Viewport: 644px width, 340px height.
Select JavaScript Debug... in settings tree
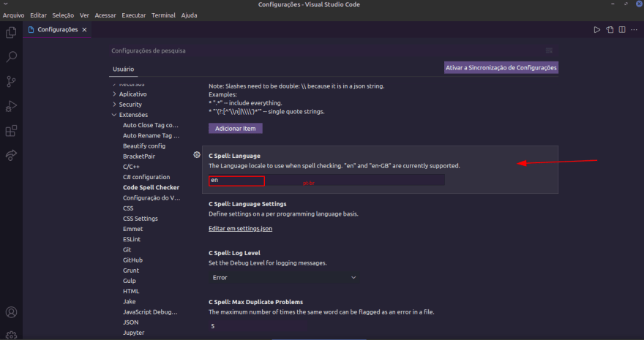tap(150, 312)
